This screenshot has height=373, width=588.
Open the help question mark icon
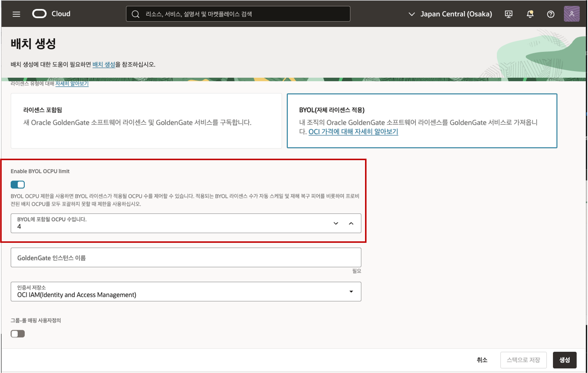[x=551, y=14]
